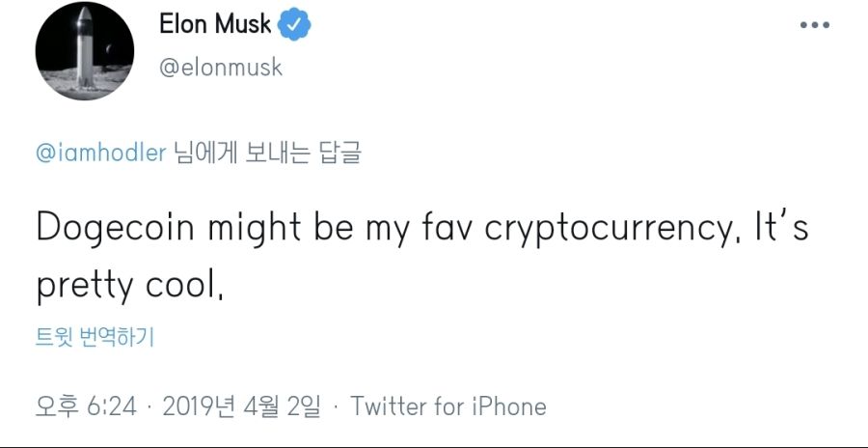Click the blue verified checkmark badge
Screen dimensions: 868x448
click(292, 25)
